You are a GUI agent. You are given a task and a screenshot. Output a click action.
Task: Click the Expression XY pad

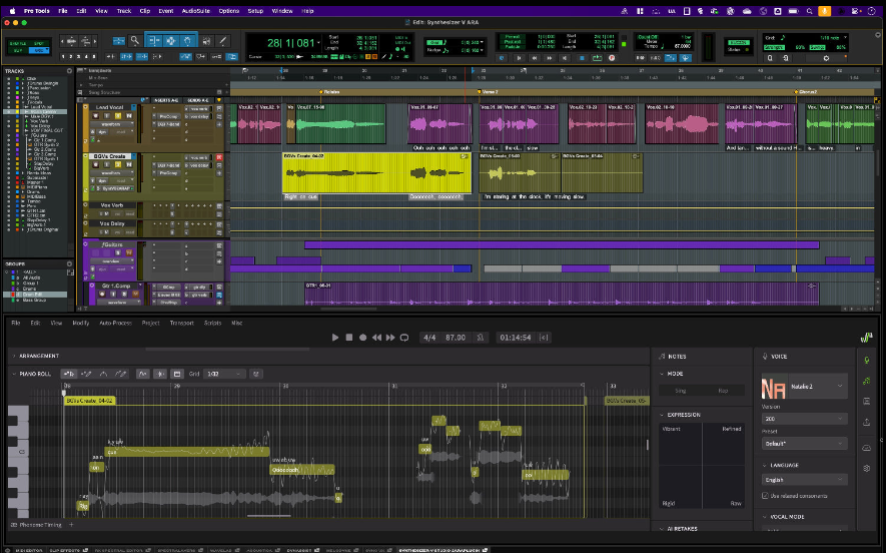point(702,465)
